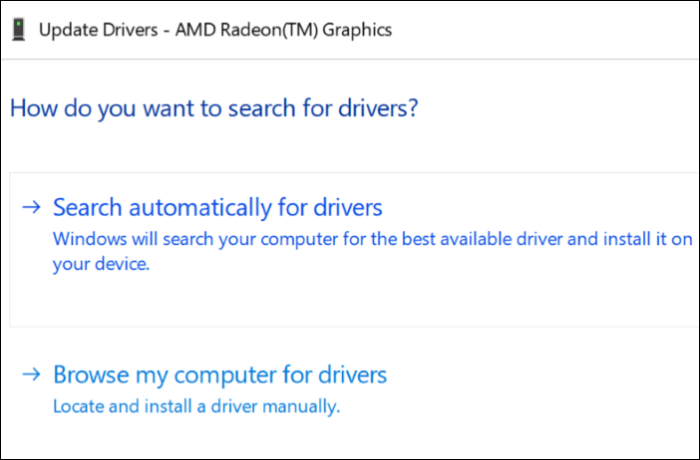Click the device icon in the title bar

(x=18, y=29)
